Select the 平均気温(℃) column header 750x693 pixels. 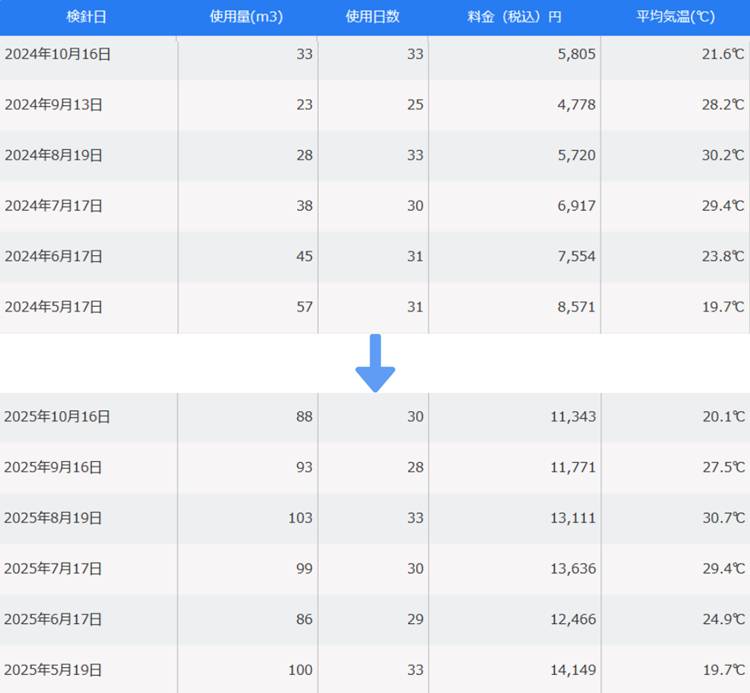pos(675,17)
